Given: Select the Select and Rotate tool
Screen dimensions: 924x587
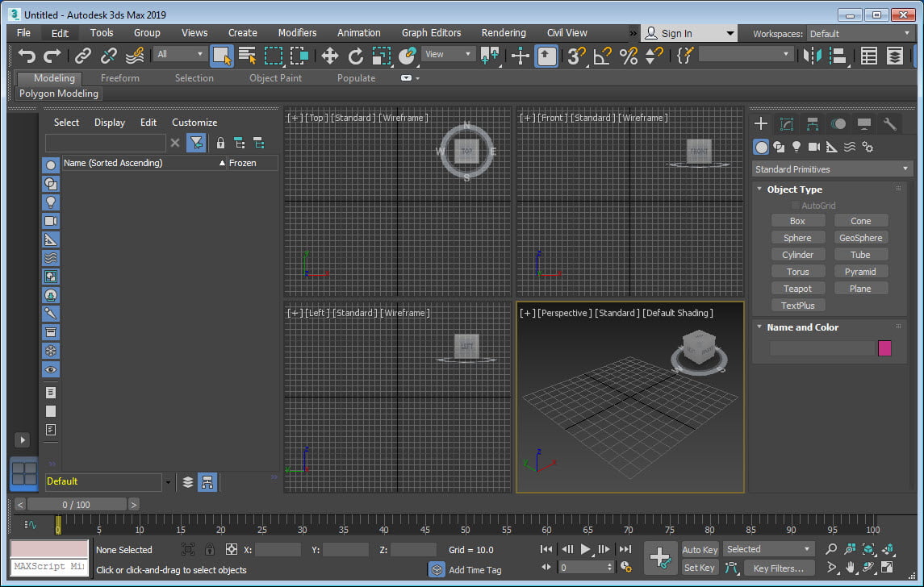Looking at the screenshot, I should [x=355, y=56].
